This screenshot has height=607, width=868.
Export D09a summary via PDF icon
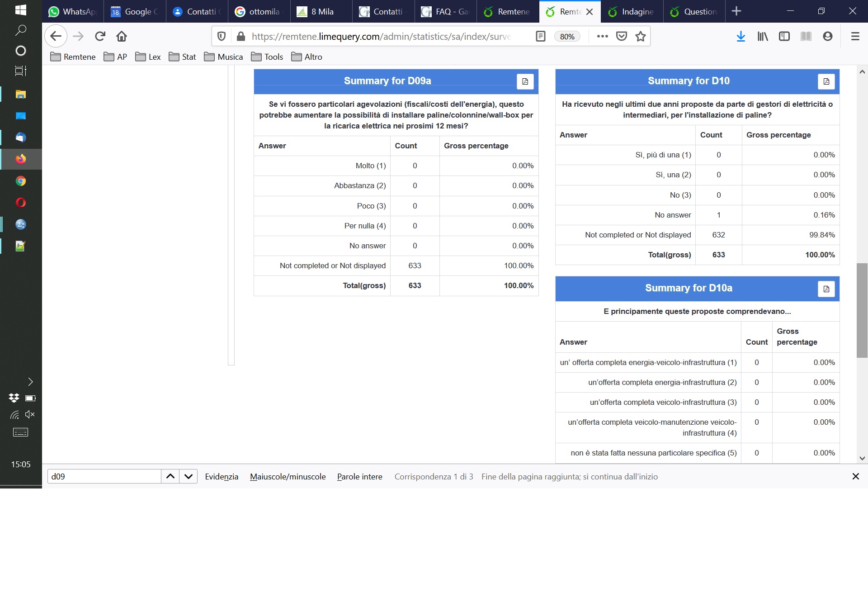[x=525, y=81]
